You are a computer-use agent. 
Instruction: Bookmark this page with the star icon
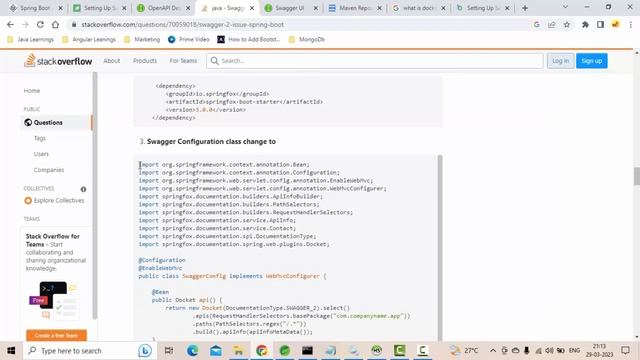click(567, 25)
